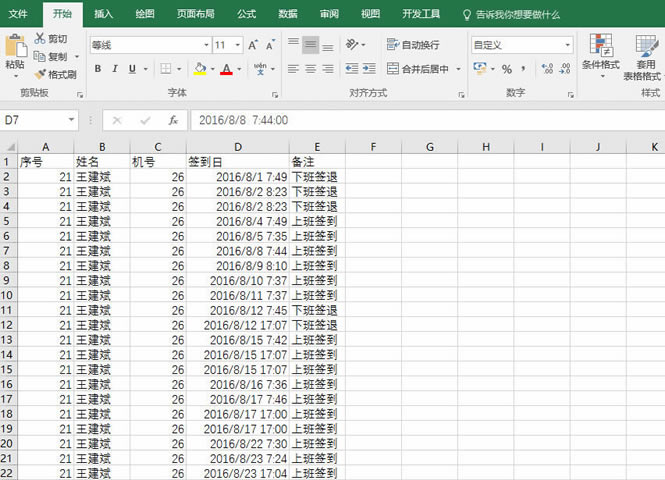Open the font size 11 dropdown
The image size is (665, 480).
tap(238, 45)
